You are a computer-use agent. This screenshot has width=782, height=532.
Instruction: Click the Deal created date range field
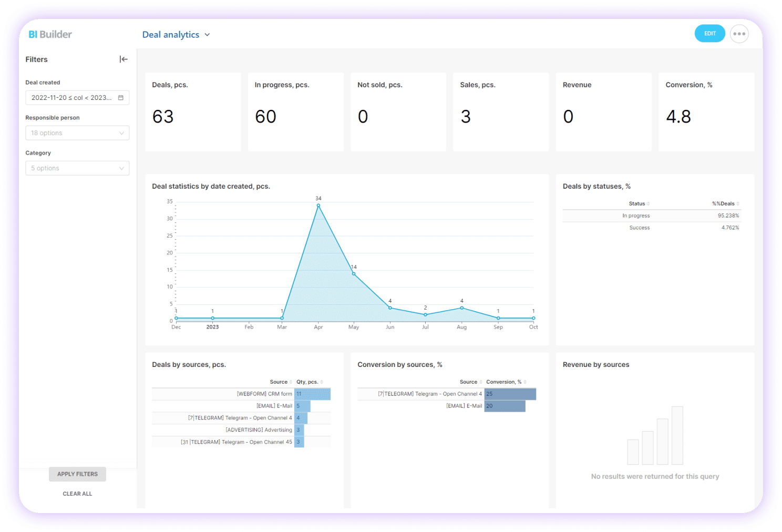pyautogui.click(x=71, y=97)
